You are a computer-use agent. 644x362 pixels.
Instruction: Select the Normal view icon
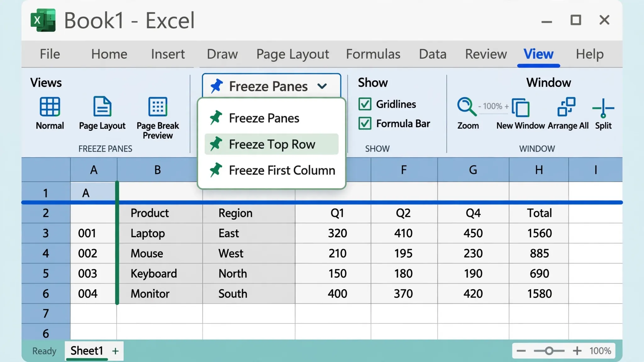[x=50, y=107]
